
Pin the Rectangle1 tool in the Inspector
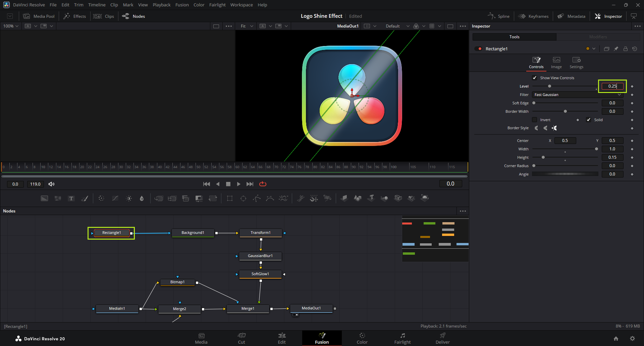616,49
